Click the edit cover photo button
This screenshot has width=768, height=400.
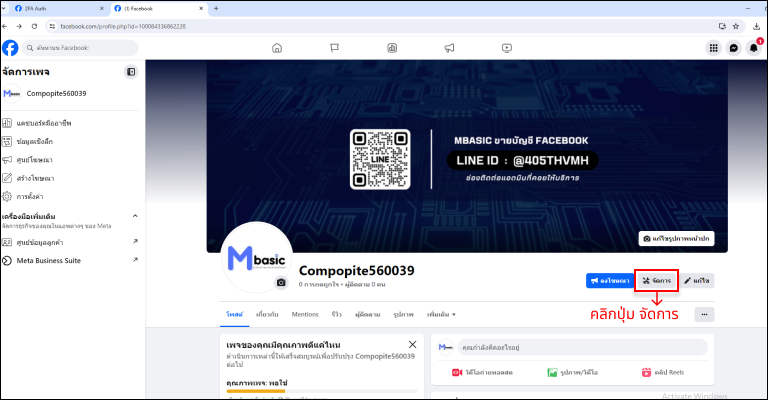(x=676, y=238)
